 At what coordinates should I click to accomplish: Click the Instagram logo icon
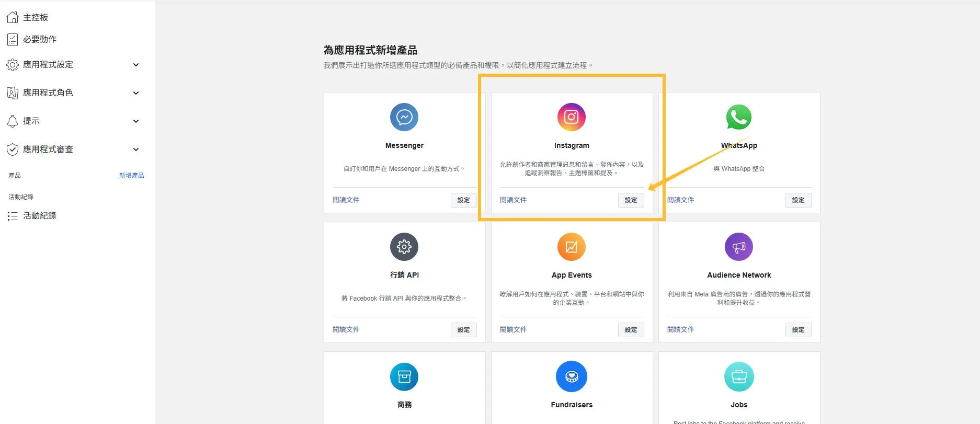point(571,117)
